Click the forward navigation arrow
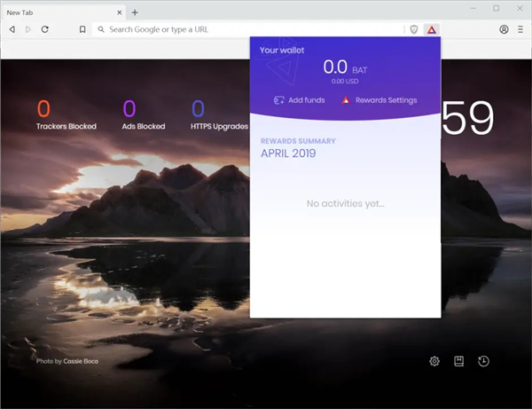Image resolution: width=532 pixels, height=409 pixels. 28,29
